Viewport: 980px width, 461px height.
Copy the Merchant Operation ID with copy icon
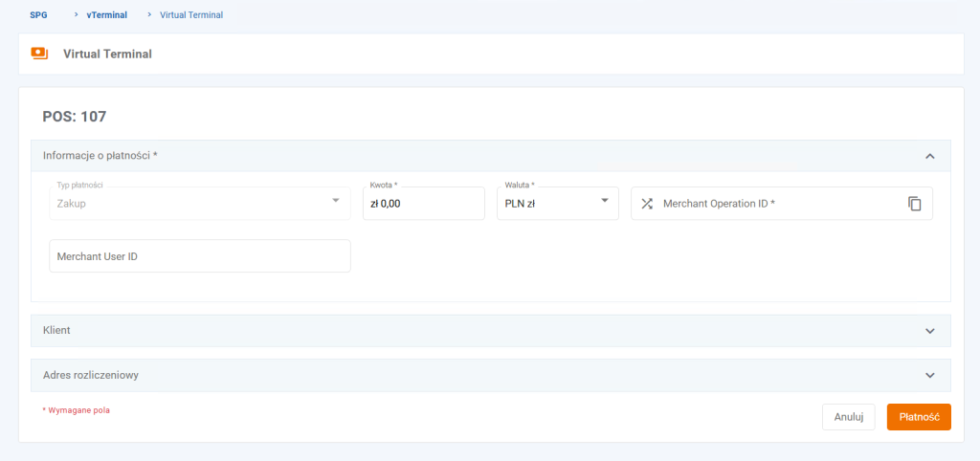(914, 204)
